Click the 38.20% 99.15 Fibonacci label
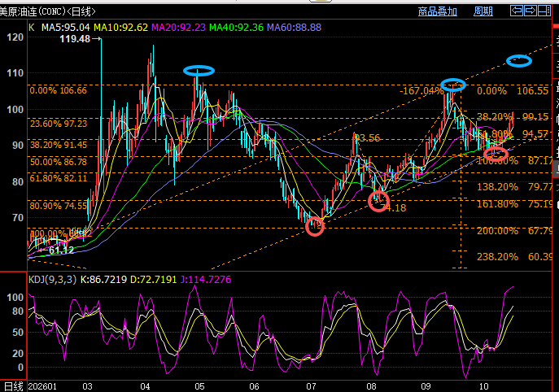 513,117
